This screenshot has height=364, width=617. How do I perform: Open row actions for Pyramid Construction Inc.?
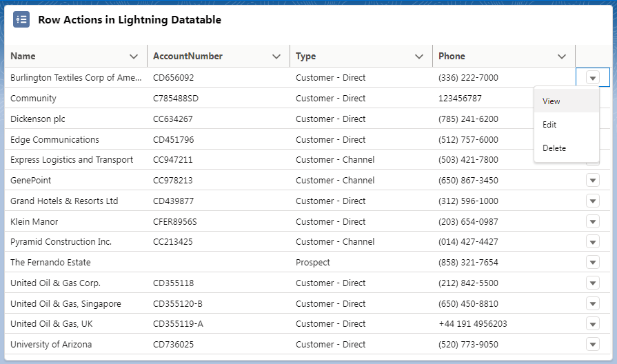593,241
